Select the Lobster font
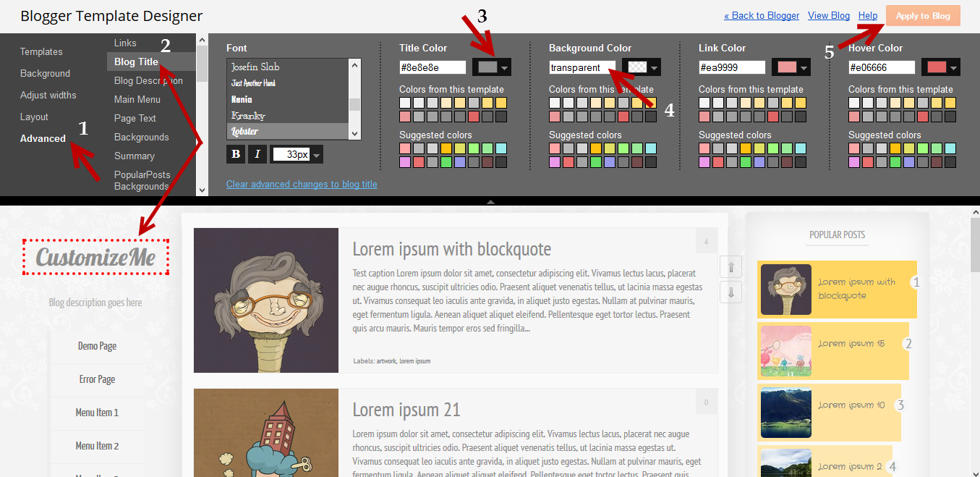Screen dimensions: 980x477 click(288, 131)
